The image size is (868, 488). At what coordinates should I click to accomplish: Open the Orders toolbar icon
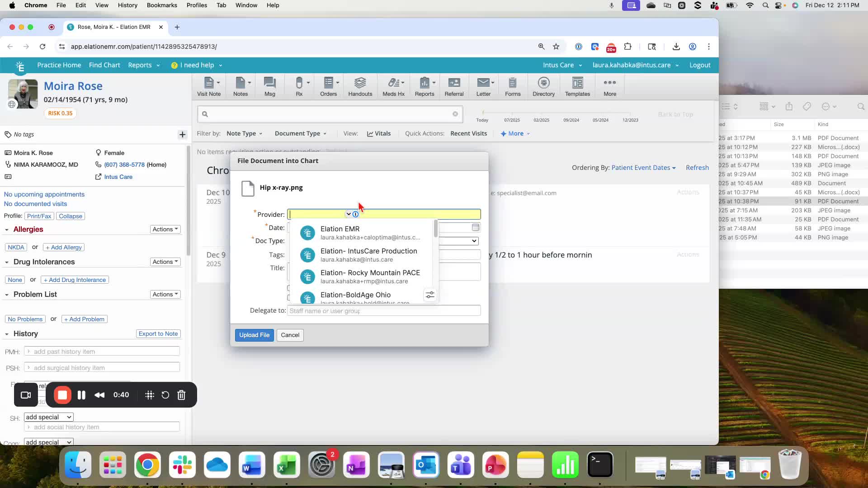point(329,86)
